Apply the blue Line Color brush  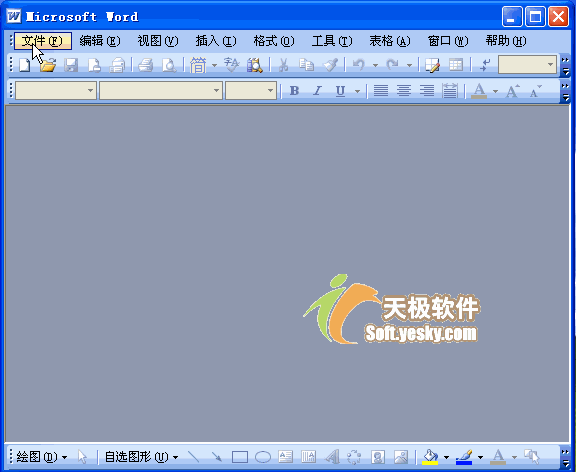(x=464, y=457)
